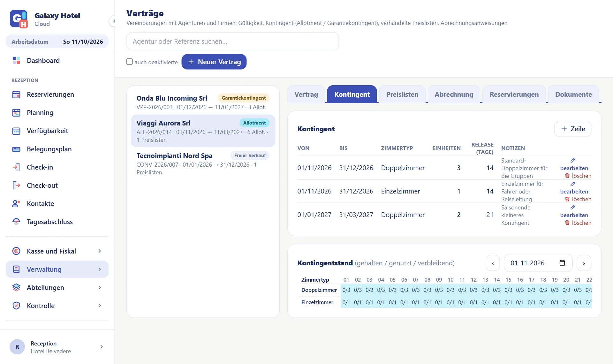Screen dimensions: 613x364
Task: Click the Kontrolle shield icon
Action: [x=16, y=306]
